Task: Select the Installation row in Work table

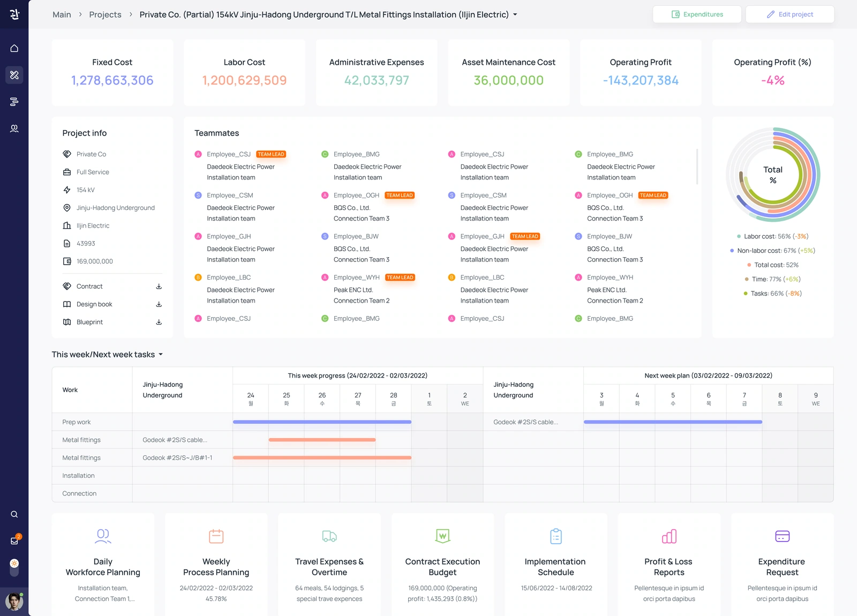Action: pyautogui.click(x=442, y=476)
